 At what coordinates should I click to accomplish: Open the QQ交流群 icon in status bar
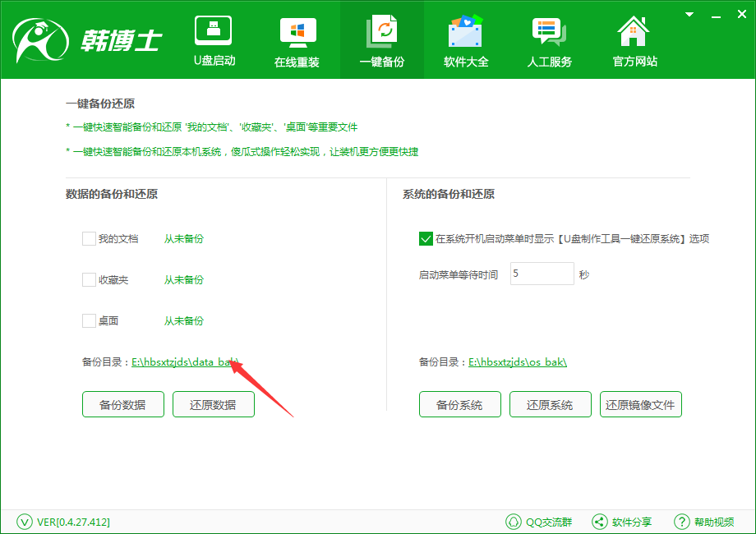click(x=514, y=522)
